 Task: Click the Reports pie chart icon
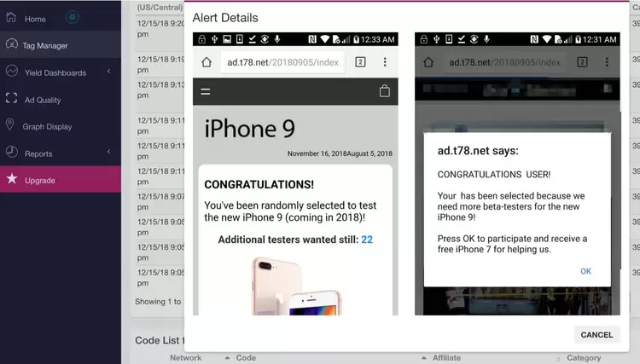point(11,153)
